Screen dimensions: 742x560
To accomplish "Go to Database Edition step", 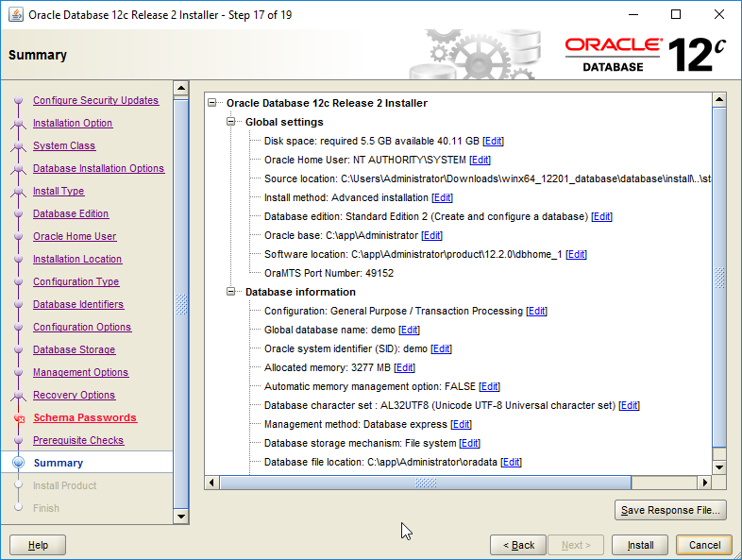I will (71, 214).
